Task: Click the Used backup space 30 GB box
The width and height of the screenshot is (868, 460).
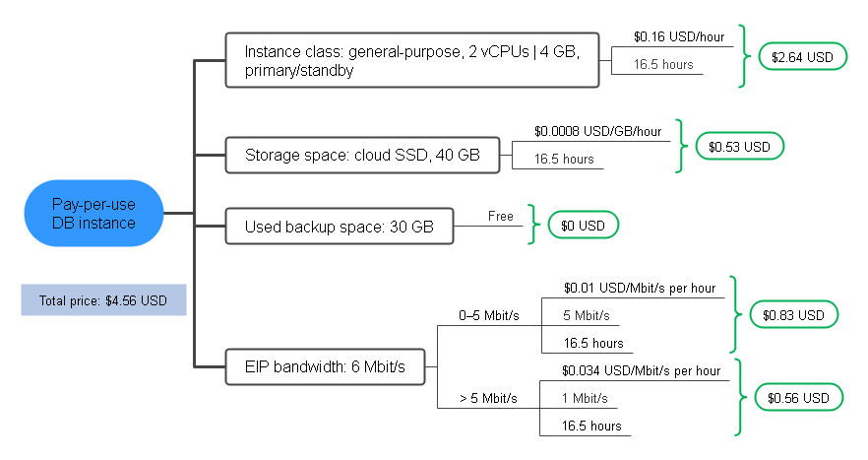Action: [340, 227]
